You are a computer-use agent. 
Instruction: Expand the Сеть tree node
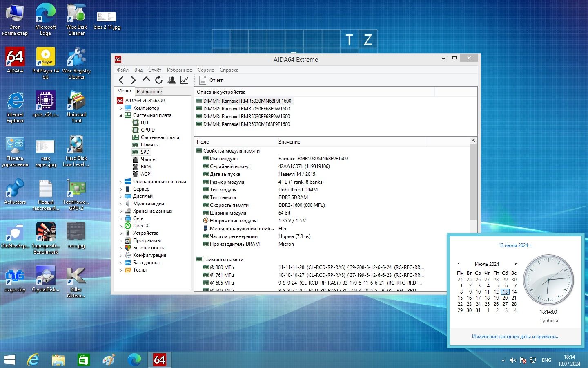(x=120, y=219)
